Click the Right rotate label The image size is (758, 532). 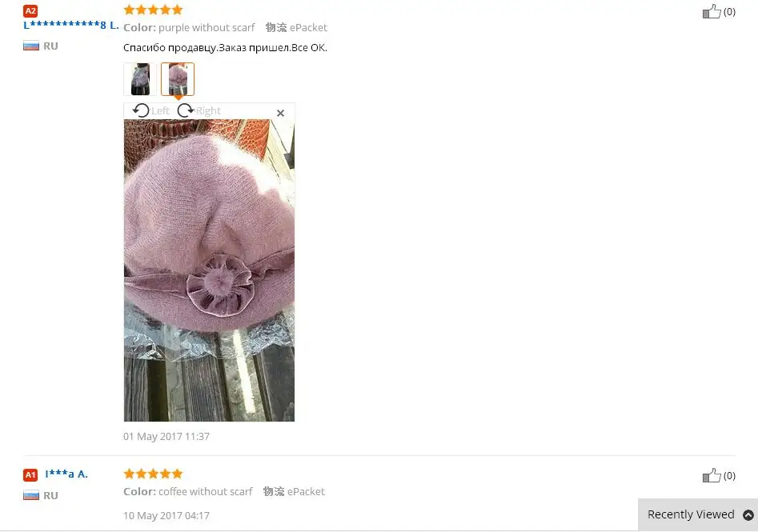tap(208, 111)
